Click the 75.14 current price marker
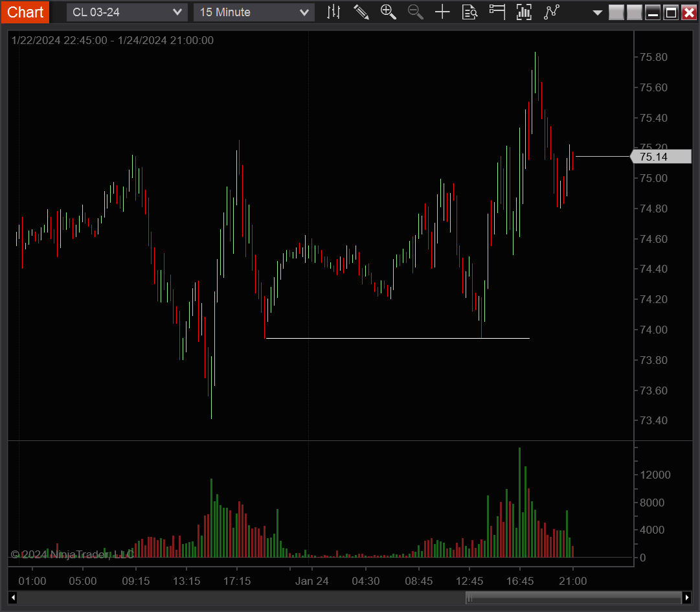Screen dimensions: 700x612 tap(660, 157)
